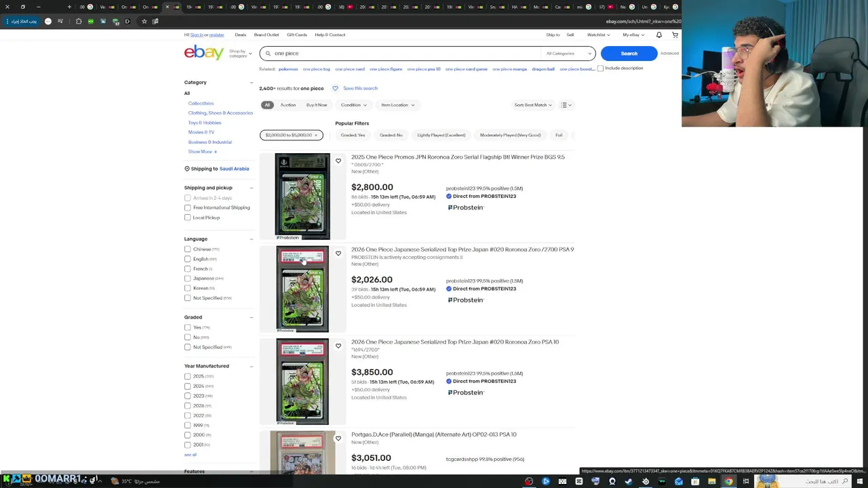Apply the Graded: Yes popular filter
868x488 pixels.
pos(353,135)
